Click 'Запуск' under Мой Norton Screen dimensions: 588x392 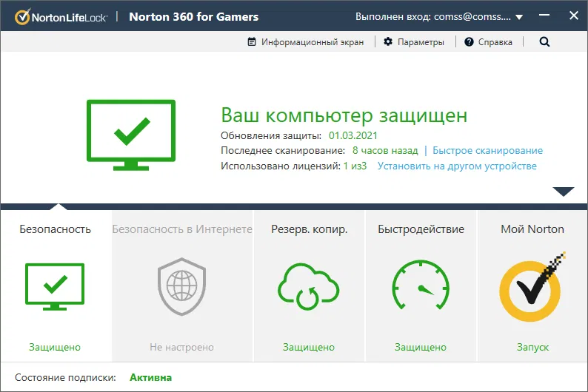pos(532,347)
